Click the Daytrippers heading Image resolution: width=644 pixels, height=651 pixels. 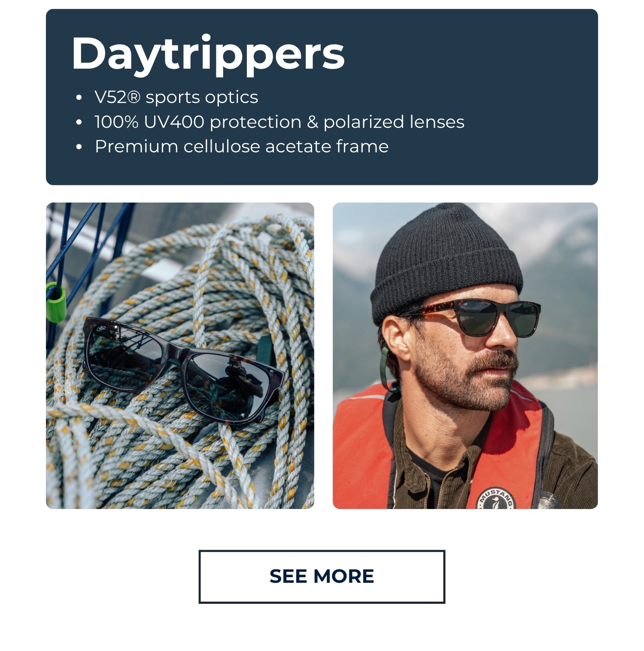[208, 54]
